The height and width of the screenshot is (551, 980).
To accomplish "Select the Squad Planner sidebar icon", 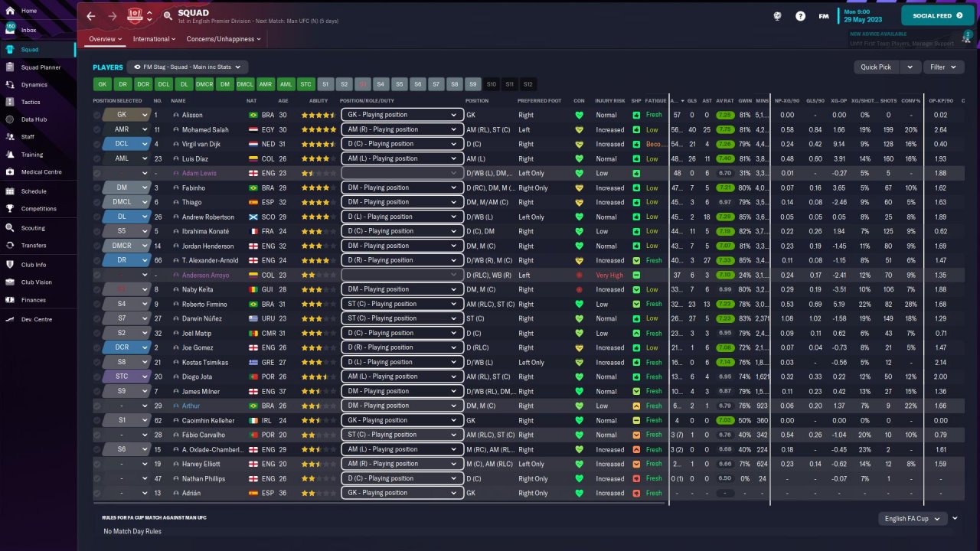I will [11, 67].
